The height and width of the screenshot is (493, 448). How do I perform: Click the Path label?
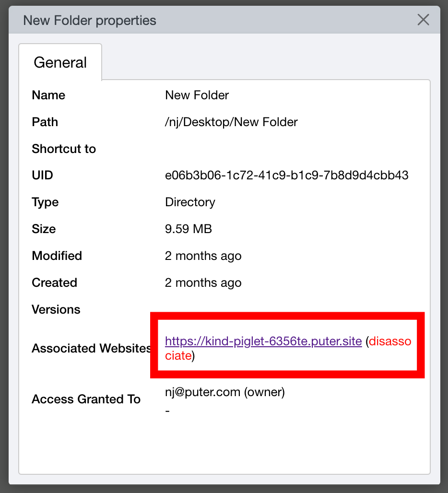coord(45,122)
